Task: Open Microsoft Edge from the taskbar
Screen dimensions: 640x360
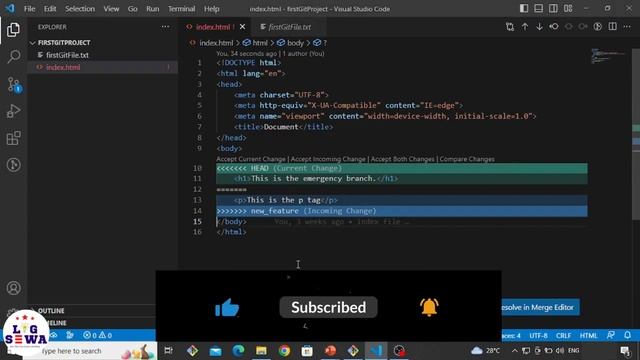Action: click(x=238, y=351)
